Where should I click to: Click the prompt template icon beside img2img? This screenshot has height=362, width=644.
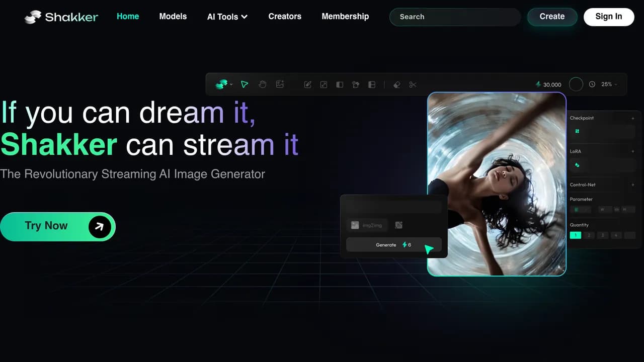(399, 225)
